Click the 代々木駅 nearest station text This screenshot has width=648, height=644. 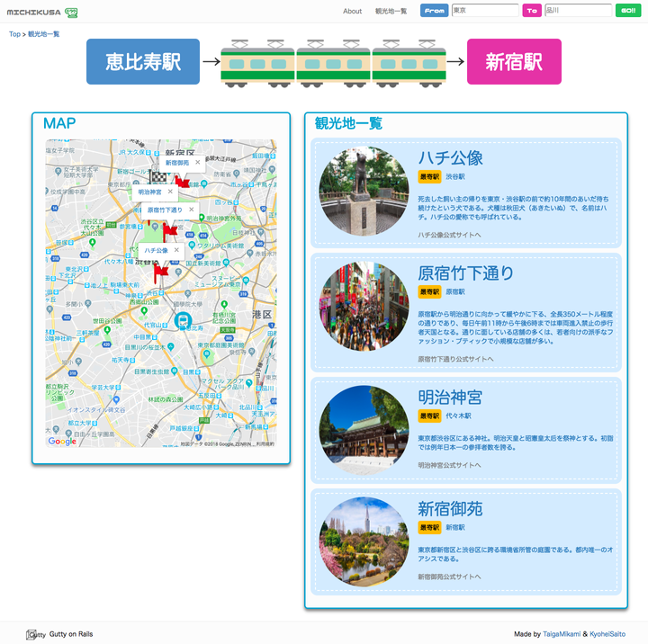point(458,416)
